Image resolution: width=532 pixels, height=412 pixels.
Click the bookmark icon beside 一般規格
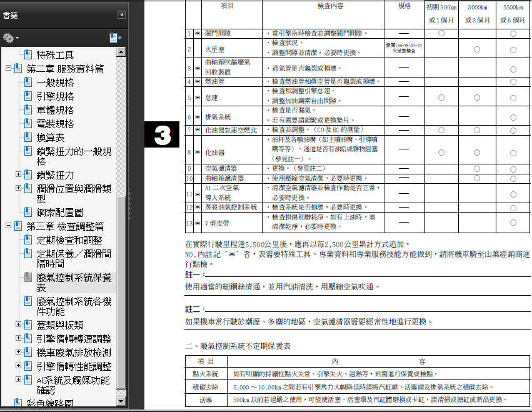tap(29, 82)
